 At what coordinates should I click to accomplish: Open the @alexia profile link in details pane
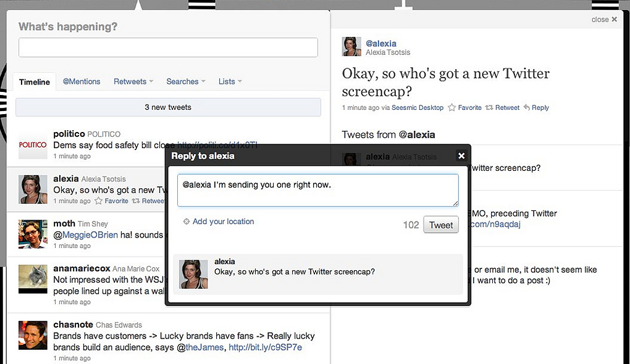pos(381,43)
